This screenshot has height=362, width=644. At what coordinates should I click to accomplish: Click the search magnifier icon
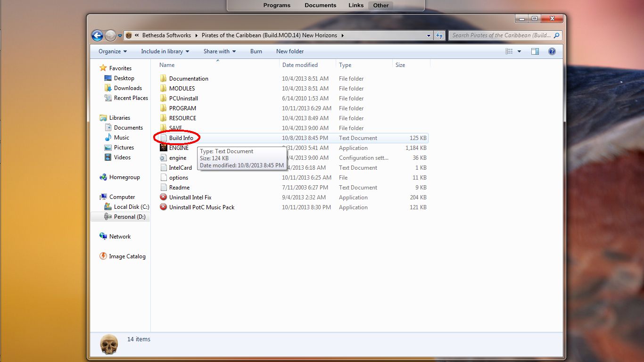click(557, 35)
